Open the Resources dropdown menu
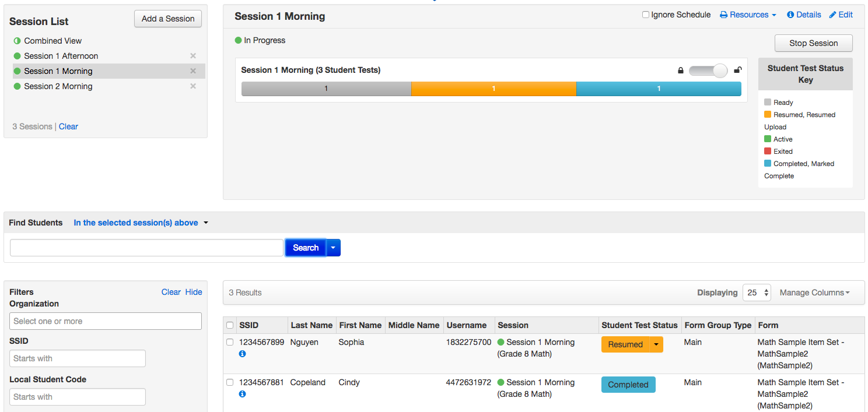This screenshot has width=868, height=412. [748, 15]
